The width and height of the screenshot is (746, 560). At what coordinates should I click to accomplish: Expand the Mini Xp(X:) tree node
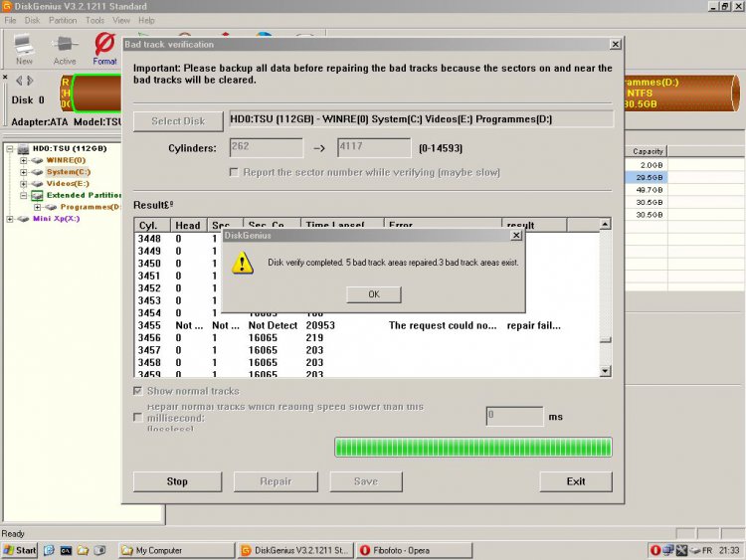coord(10,219)
